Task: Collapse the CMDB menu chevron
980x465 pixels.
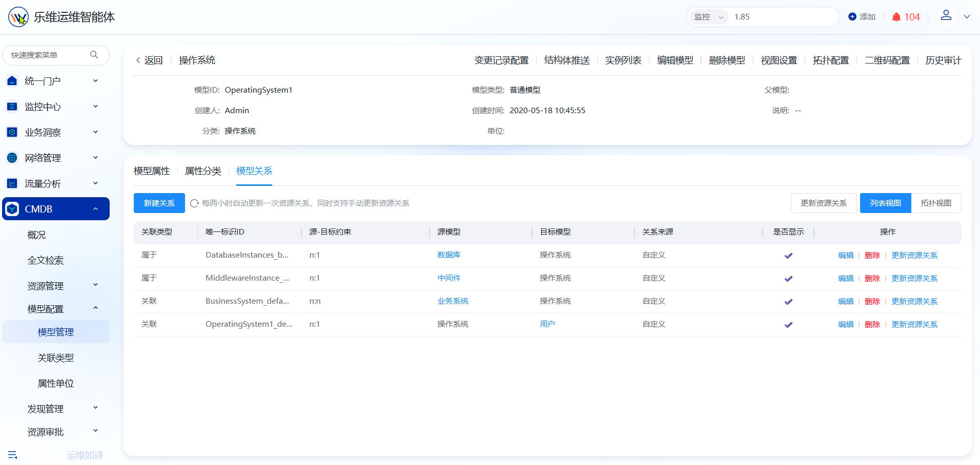Action: point(95,209)
